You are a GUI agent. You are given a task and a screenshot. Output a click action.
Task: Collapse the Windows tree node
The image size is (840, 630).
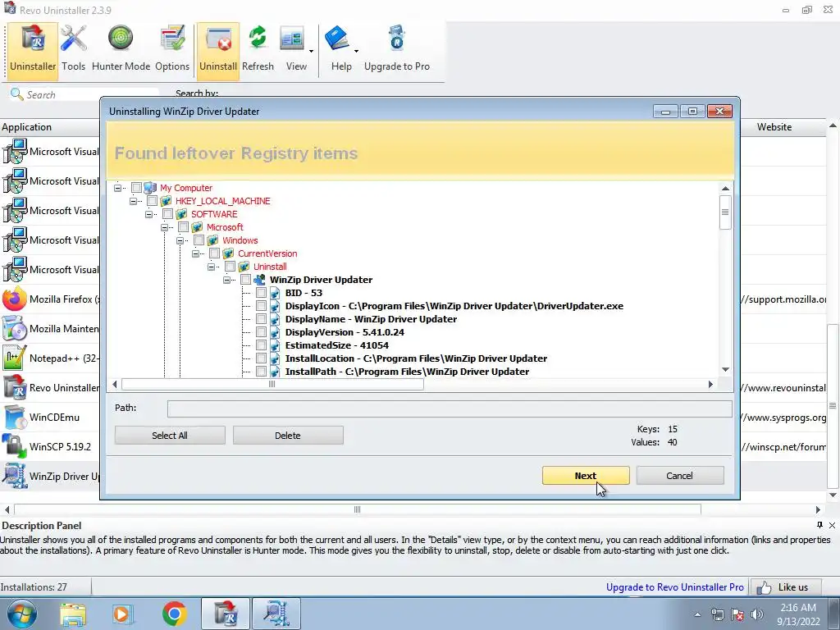click(x=180, y=240)
